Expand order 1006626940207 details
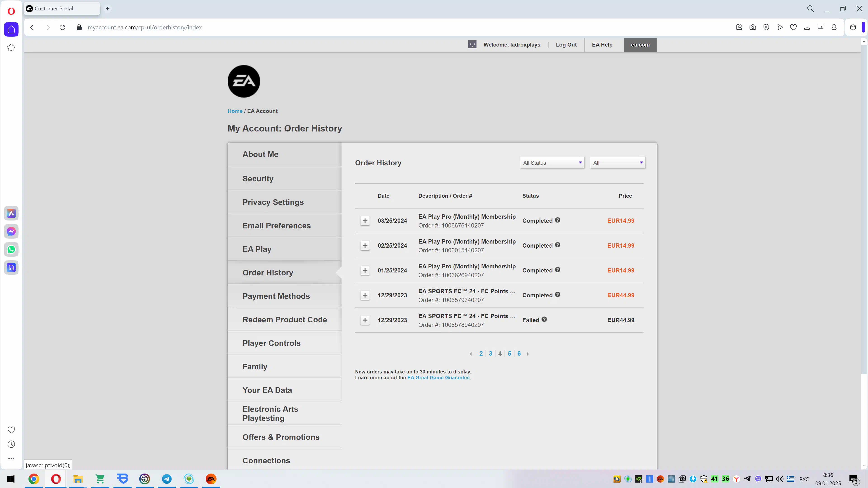868x488 pixels. coord(365,270)
